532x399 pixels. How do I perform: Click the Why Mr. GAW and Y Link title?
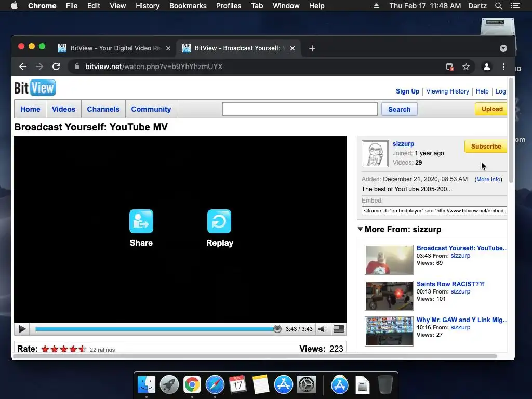pos(461,320)
